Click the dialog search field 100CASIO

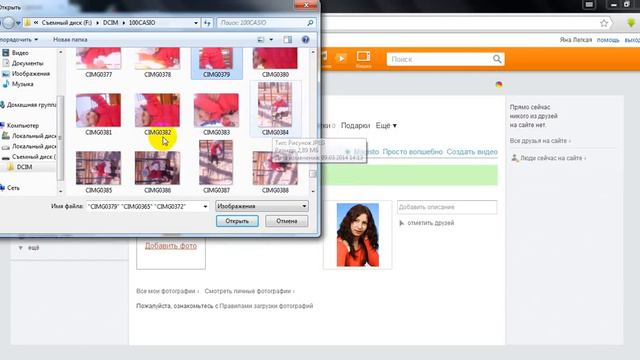click(261, 23)
